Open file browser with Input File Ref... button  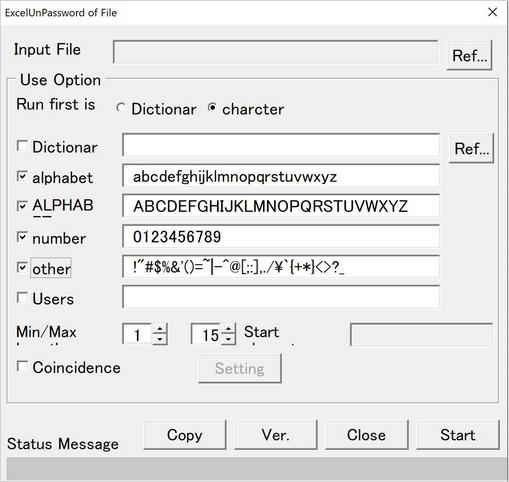469,55
